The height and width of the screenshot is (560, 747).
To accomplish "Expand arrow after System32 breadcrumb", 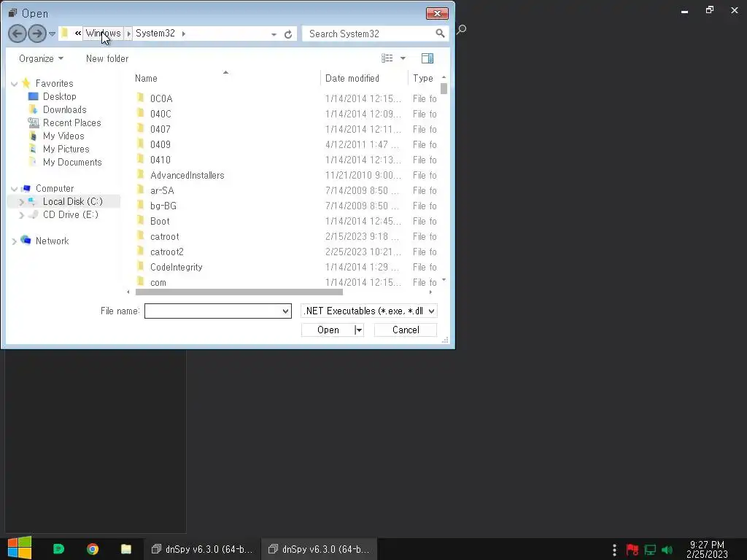I will pyautogui.click(x=183, y=34).
